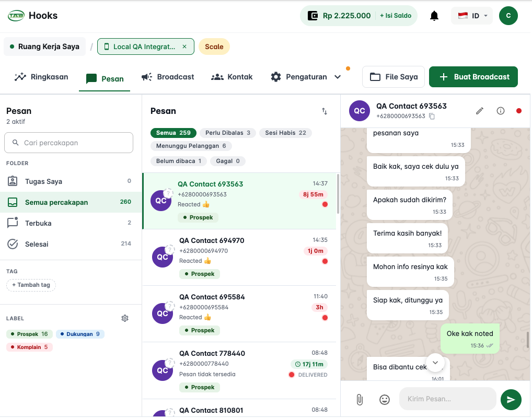Click the Hooks TAB logo
This screenshot has width=532, height=418.
(x=16, y=16)
